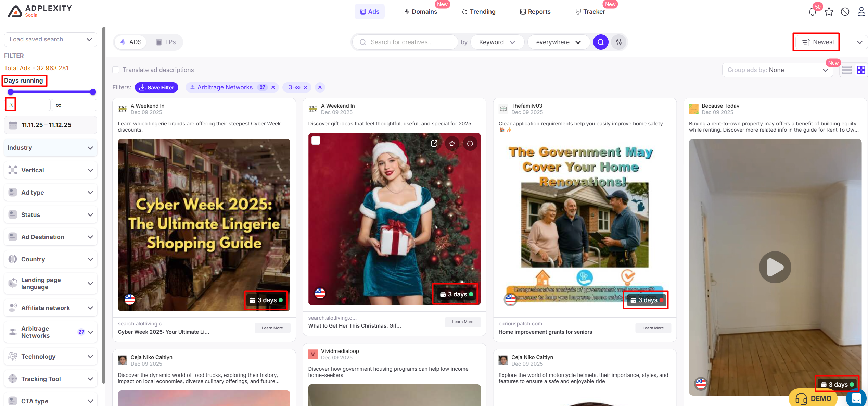Viewport: 868px width, 406px height.
Task: Click the notifications bell icon
Action: click(812, 12)
